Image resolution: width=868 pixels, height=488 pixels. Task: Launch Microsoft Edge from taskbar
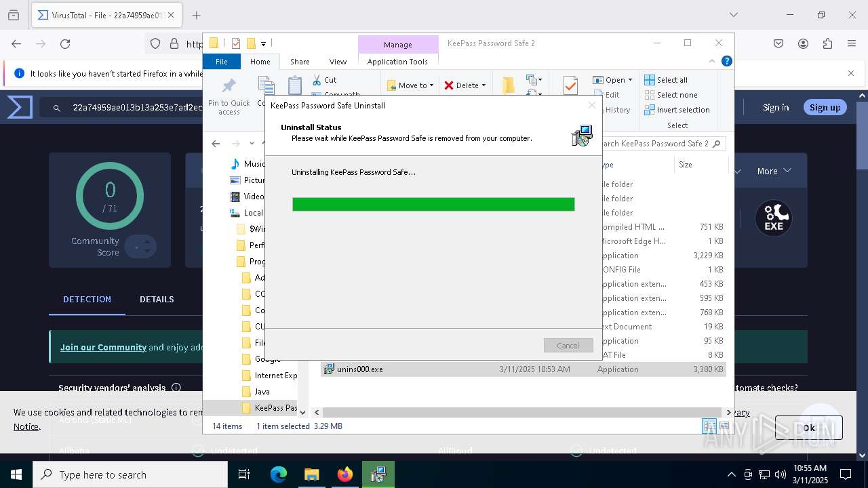tap(279, 474)
